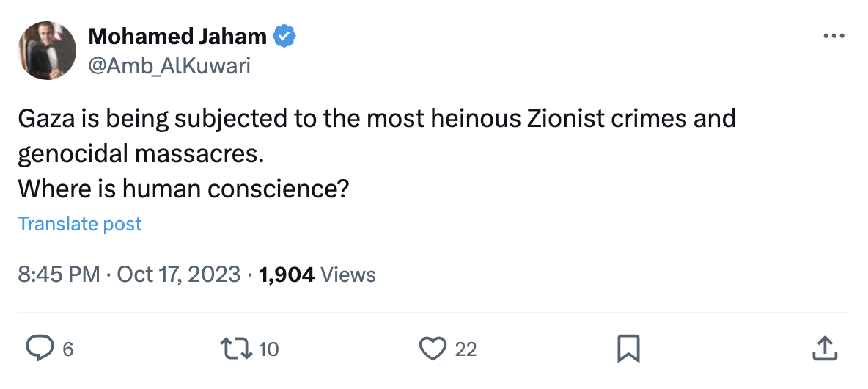The width and height of the screenshot is (868, 389).
Task: Like the post with the heart icon
Action: coord(433,349)
